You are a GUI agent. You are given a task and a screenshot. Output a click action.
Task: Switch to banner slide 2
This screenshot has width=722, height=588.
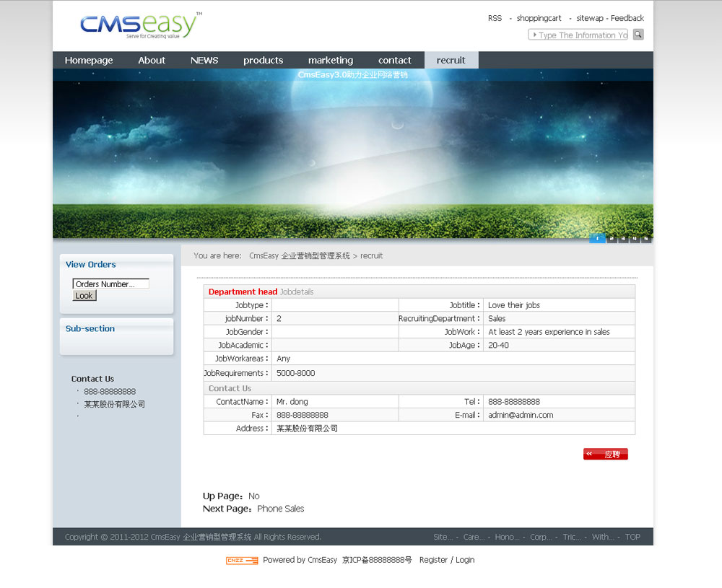pyautogui.click(x=612, y=239)
